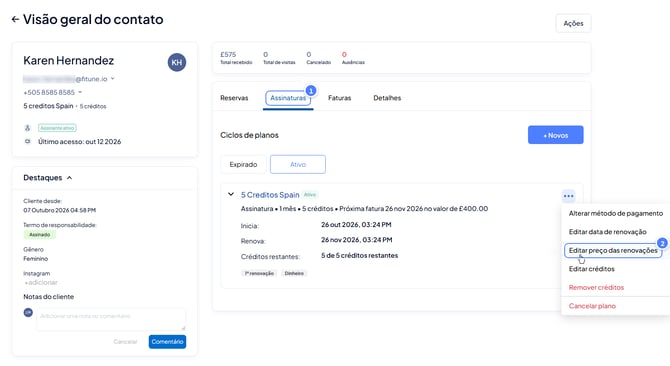Switch to the Detalhes tab
Image resolution: width=670 pixels, height=366 pixels.
387,98
